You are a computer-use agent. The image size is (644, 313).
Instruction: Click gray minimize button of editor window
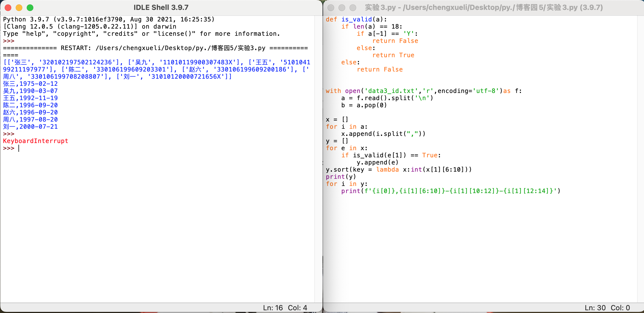tap(342, 8)
